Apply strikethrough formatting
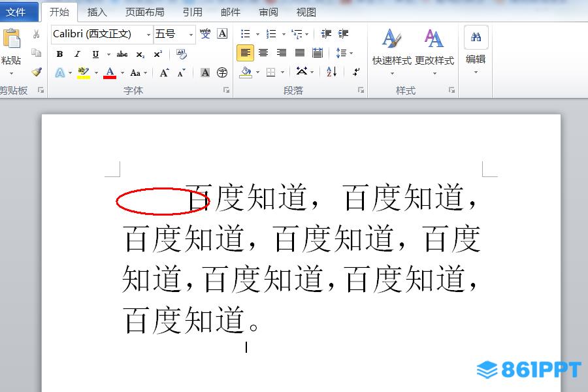 point(122,54)
